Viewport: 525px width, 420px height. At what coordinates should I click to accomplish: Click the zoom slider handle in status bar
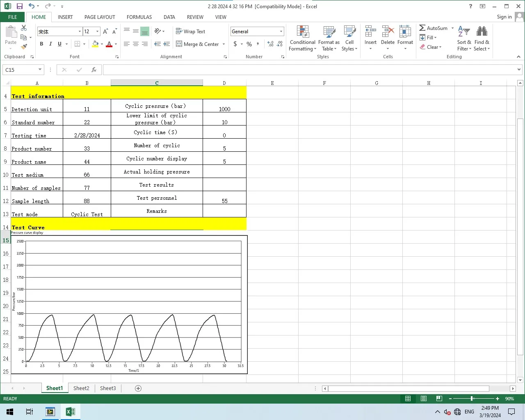click(x=472, y=399)
